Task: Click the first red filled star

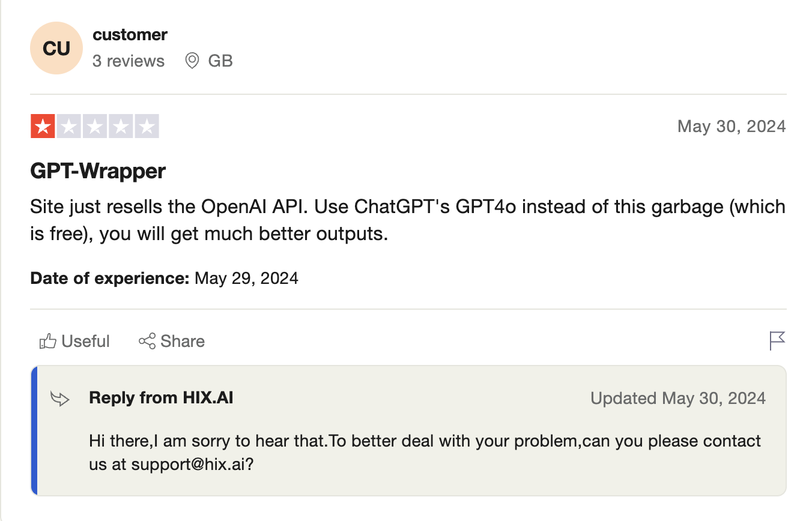Action: 43,126
